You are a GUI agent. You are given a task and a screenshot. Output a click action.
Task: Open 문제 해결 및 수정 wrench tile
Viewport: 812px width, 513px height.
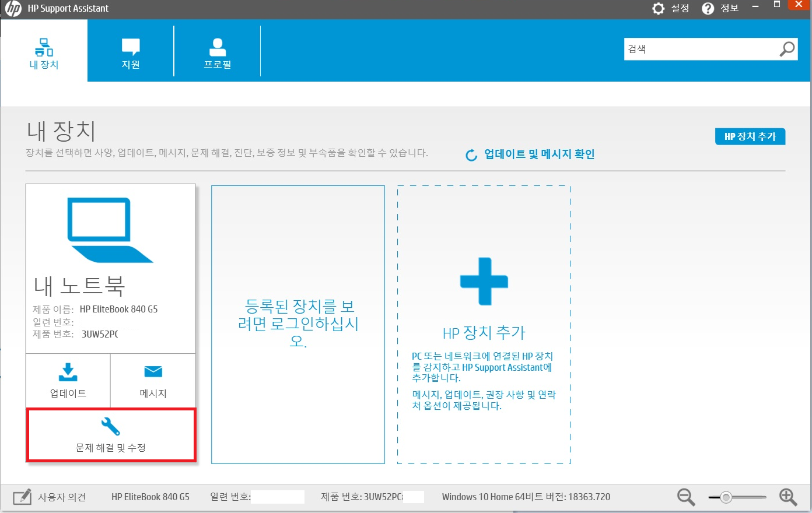[111, 435]
